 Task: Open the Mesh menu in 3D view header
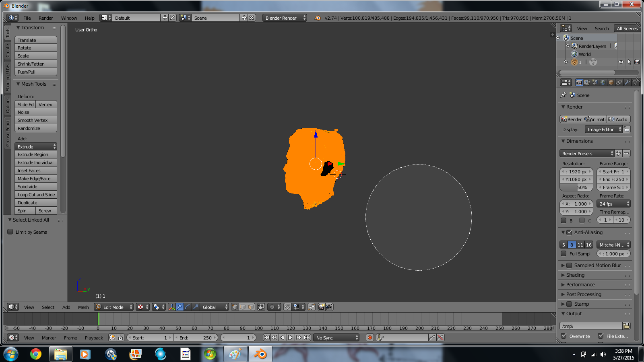(x=83, y=307)
